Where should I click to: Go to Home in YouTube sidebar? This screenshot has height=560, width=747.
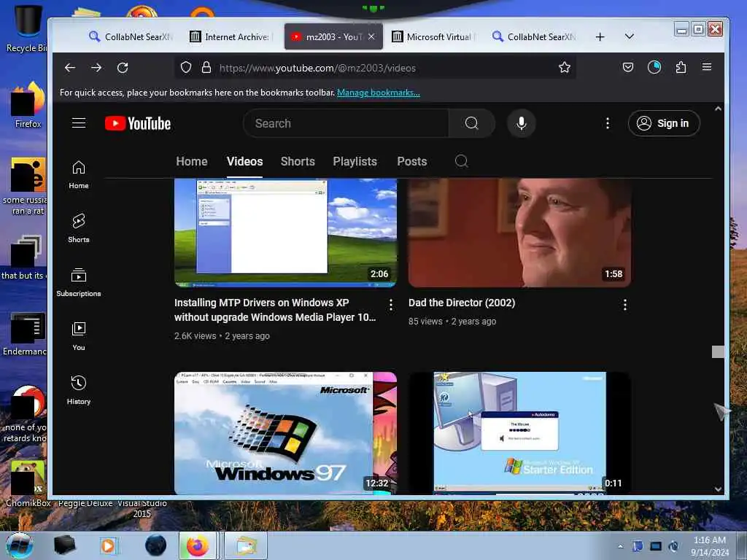[x=79, y=175]
